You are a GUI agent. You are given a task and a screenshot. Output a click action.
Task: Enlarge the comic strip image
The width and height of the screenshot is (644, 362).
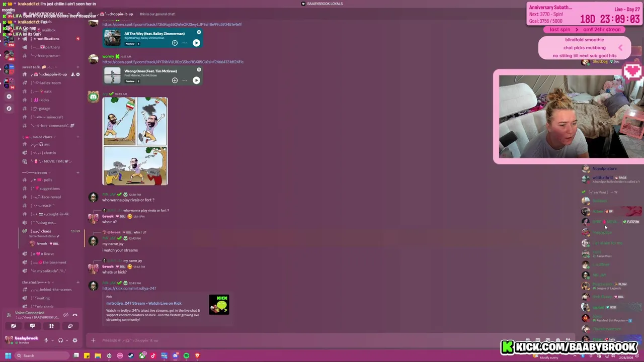pyautogui.click(x=135, y=141)
